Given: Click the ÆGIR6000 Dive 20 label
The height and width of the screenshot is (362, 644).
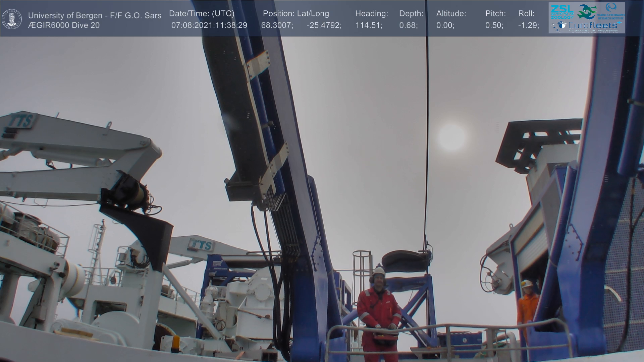Looking at the screenshot, I should point(64,25).
